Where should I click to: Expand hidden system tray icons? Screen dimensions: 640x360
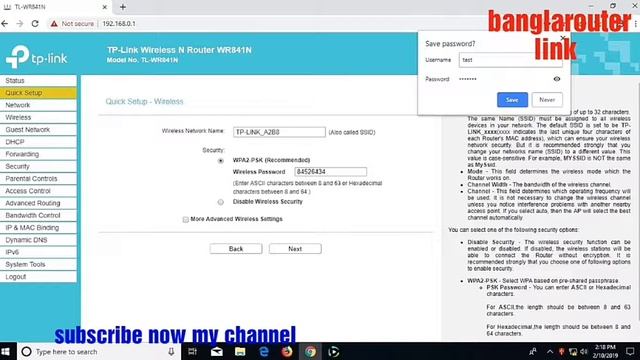pos(550,351)
